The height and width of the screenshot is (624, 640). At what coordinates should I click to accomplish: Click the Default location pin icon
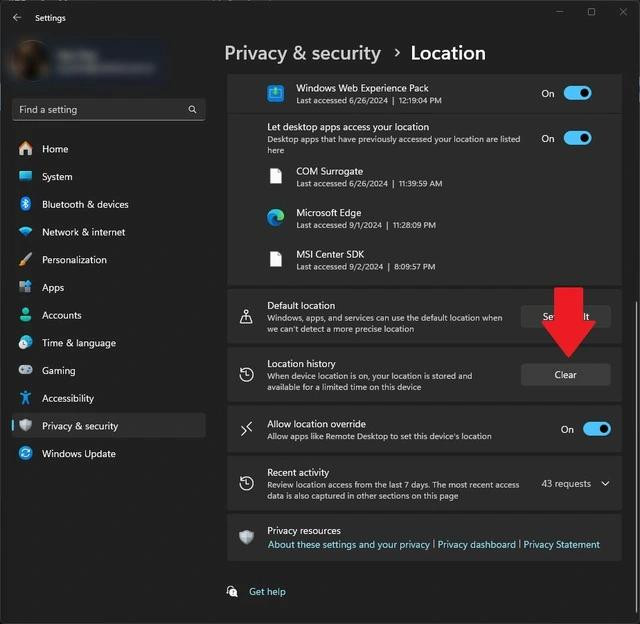(246, 317)
